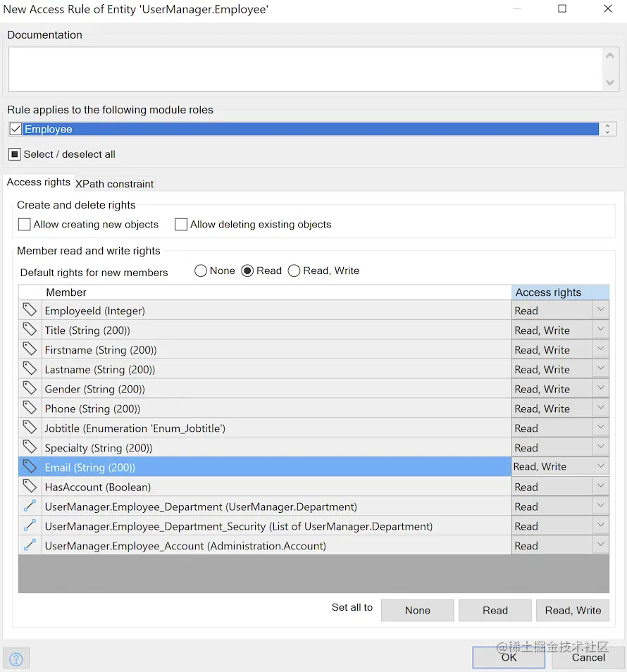Click the tag icon next to HasAccount
The width and height of the screenshot is (627, 672).
(x=30, y=487)
